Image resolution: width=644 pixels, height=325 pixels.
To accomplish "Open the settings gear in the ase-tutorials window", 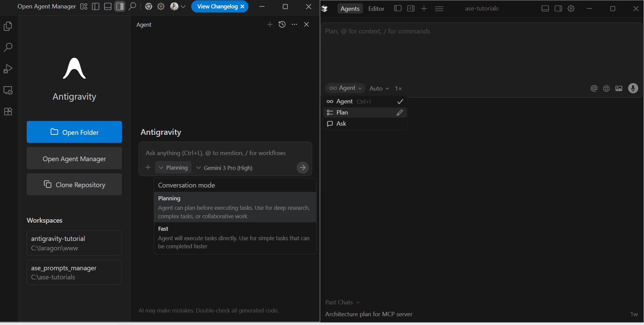I will tap(571, 8).
